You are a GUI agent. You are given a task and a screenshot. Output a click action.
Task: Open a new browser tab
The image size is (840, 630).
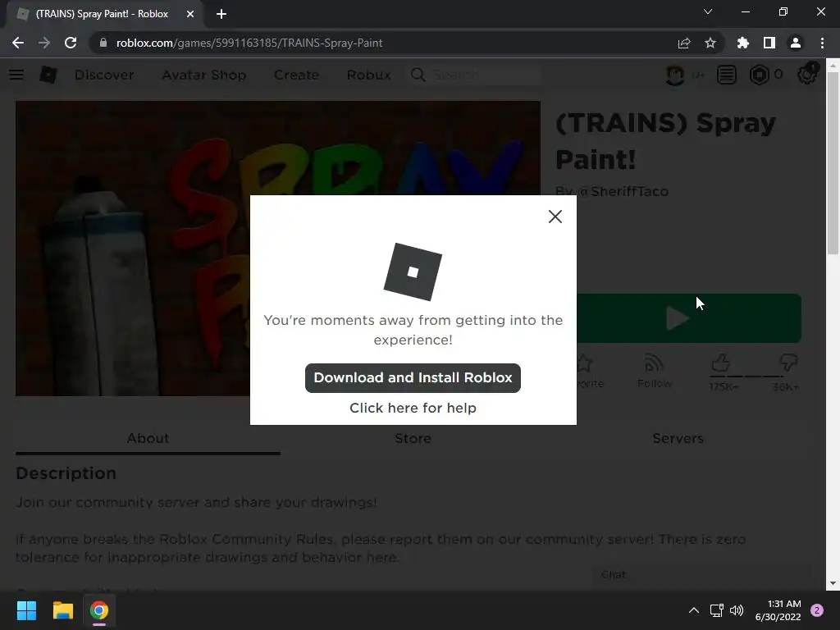221,14
